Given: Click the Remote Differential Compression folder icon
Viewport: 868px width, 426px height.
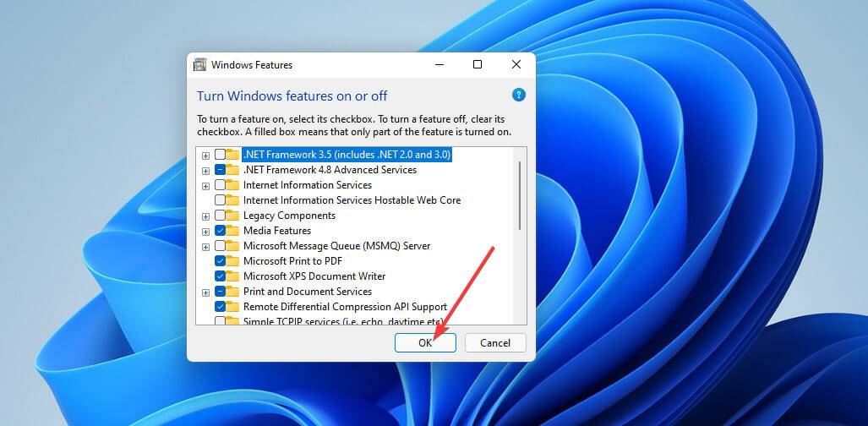Looking at the screenshot, I should click(232, 306).
